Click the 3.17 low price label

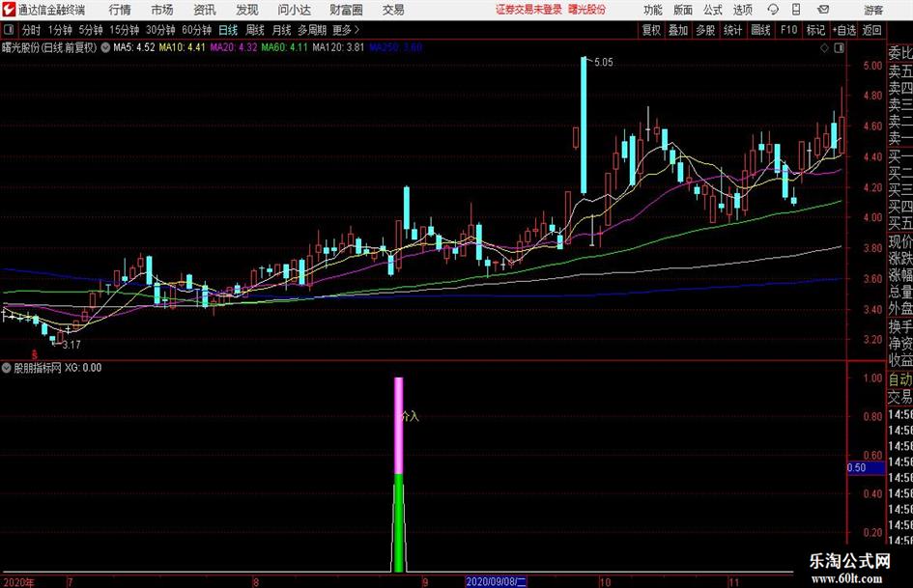click(71, 345)
